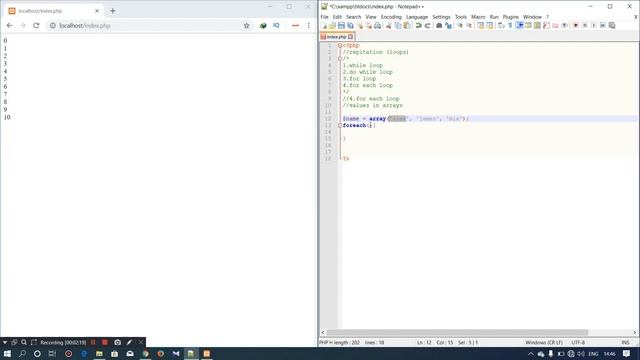Cut selection with the scissors icon
The width and height of the screenshot is (640, 360).
pyautogui.click(x=389, y=26)
